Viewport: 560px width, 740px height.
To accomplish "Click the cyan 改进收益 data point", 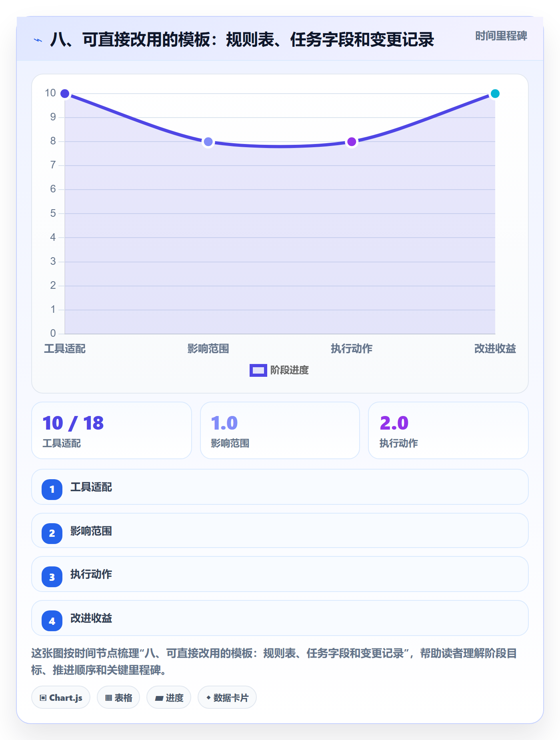I will click(495, 94).
